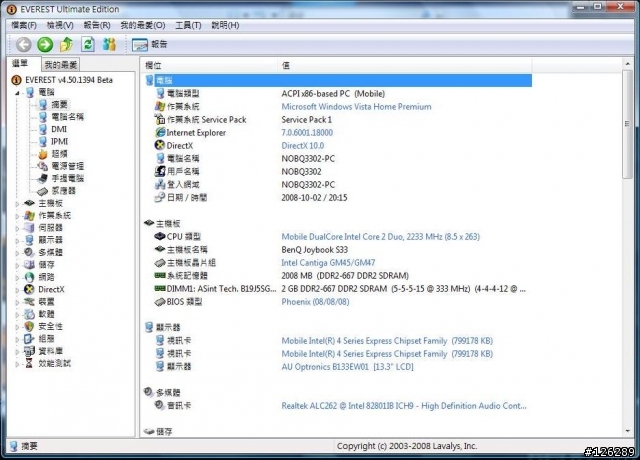This screenshot has height=460, width=640.
Task: Expand the 儲存 tree node
Action: click(x=17, y=265)
